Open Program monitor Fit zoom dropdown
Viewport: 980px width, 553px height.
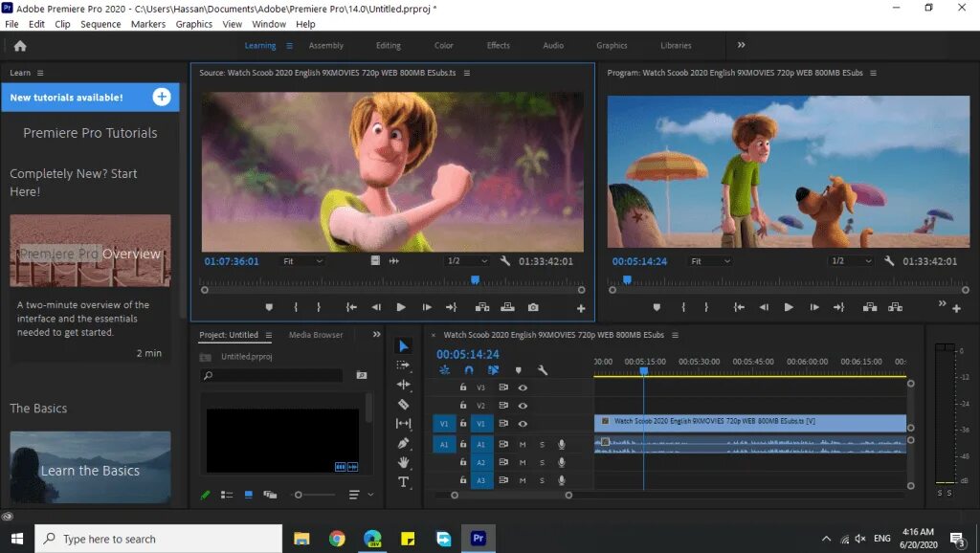pyautogui.click(x=710, y=261)
